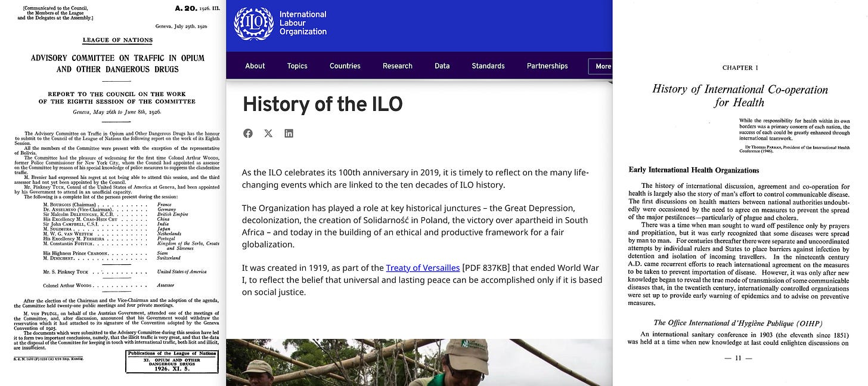Open the Research menu

tap(398, 66)
